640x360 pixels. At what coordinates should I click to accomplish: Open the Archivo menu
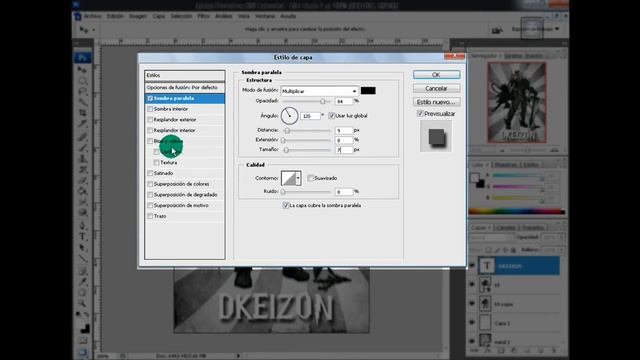tap(93, 16)
